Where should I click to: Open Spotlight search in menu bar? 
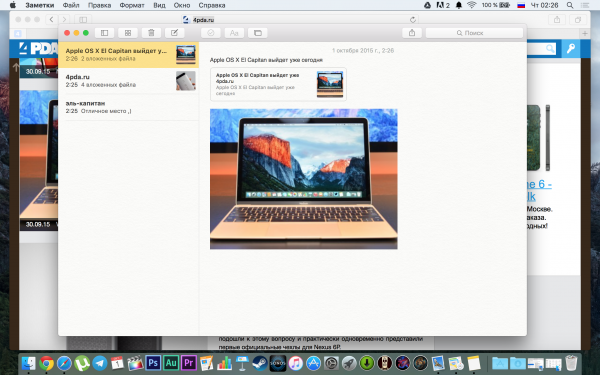pyautogui.click(x=570, y=5)
